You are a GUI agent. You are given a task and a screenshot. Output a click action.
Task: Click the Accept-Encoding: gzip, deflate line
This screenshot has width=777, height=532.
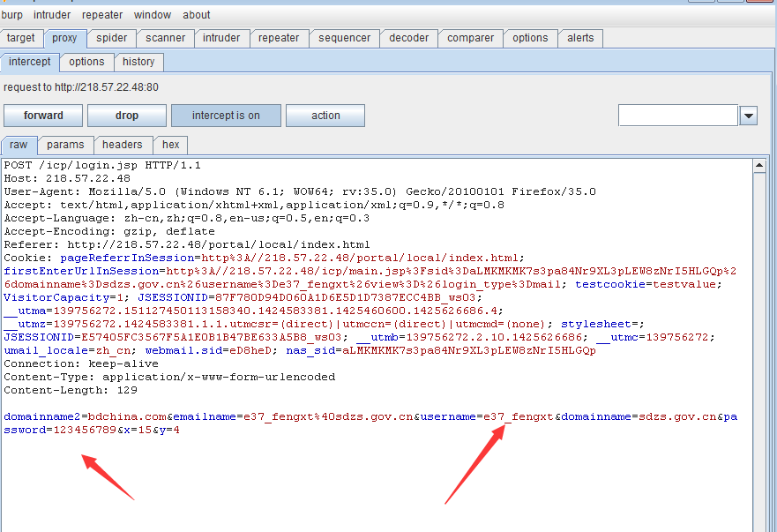pos(109,231)
